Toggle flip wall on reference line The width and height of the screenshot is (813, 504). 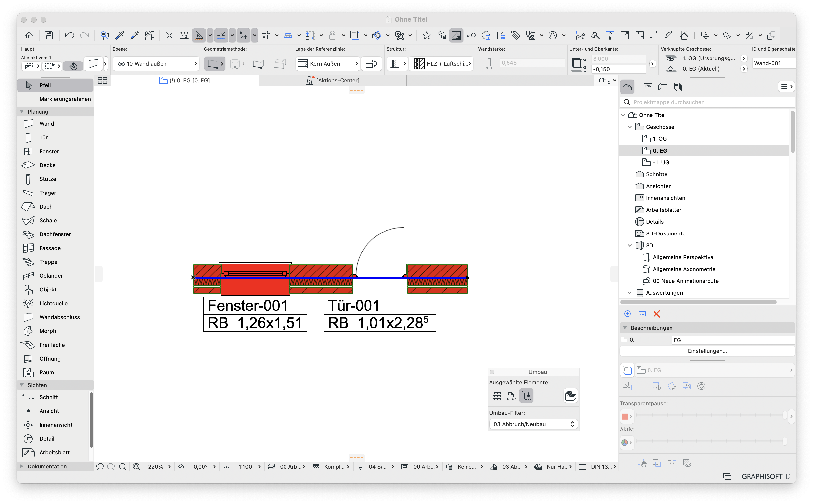click(371, 64)
